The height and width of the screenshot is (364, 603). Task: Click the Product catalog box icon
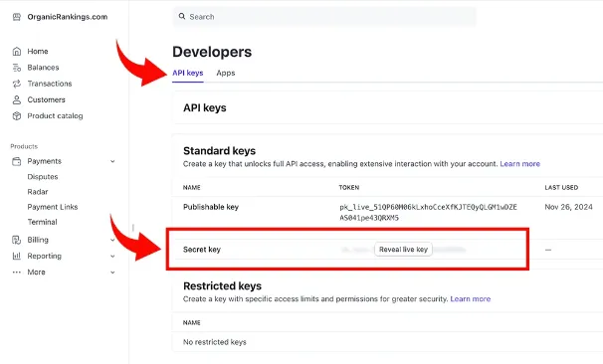point(17,116)
